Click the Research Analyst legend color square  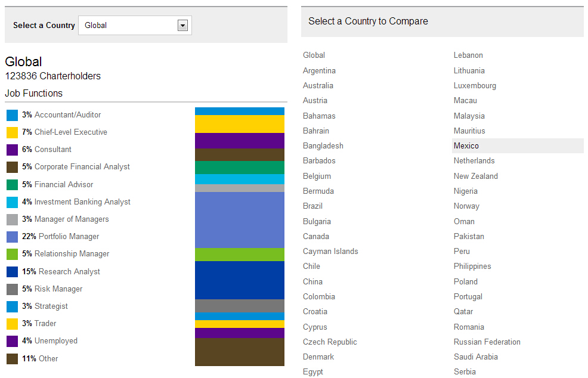tap(12, 272)
